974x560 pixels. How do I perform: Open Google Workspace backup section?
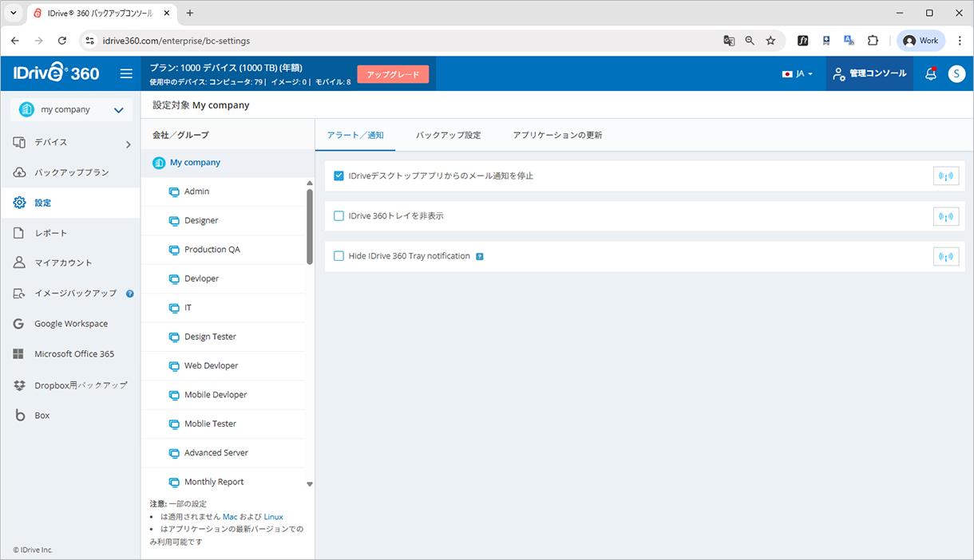click(69, 323)
